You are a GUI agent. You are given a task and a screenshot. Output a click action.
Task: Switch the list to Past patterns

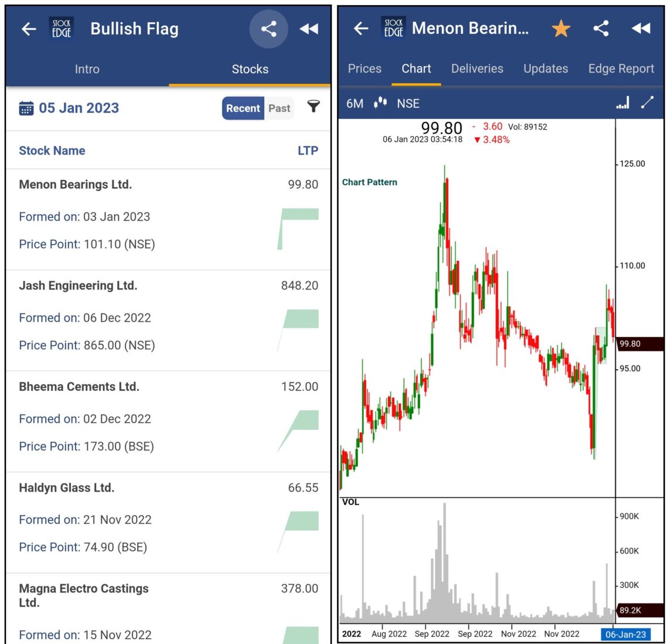pyautogui.click(x=280, y=108)
